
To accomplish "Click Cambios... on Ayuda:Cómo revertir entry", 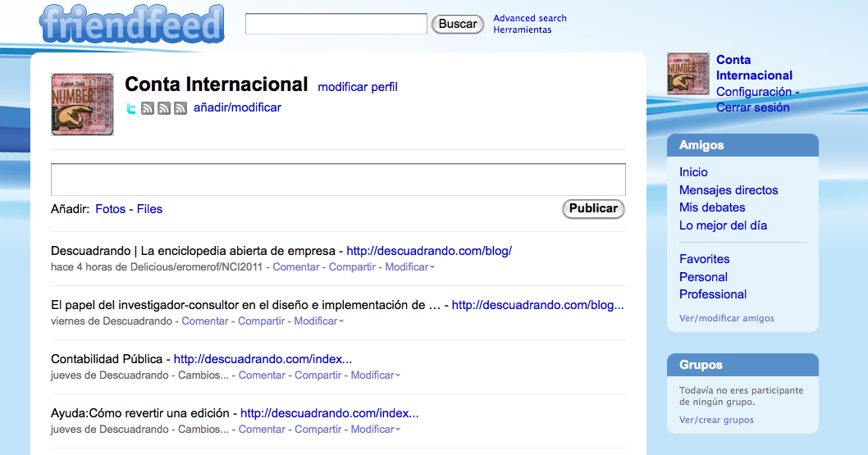I will pos(203,430).
